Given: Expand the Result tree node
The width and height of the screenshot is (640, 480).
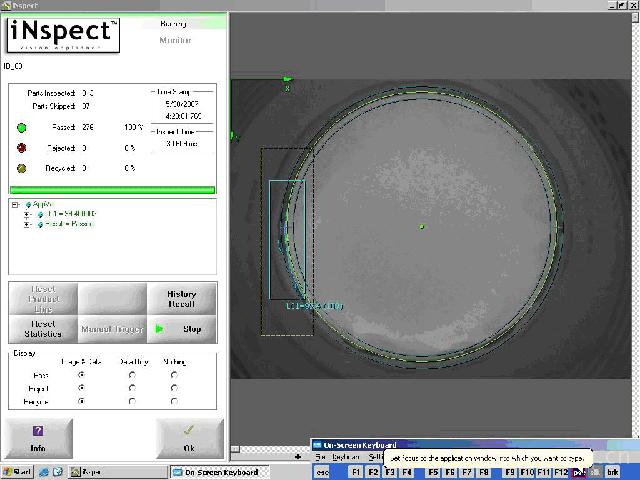Looking at the screenshot, I should tap(27, 224).
